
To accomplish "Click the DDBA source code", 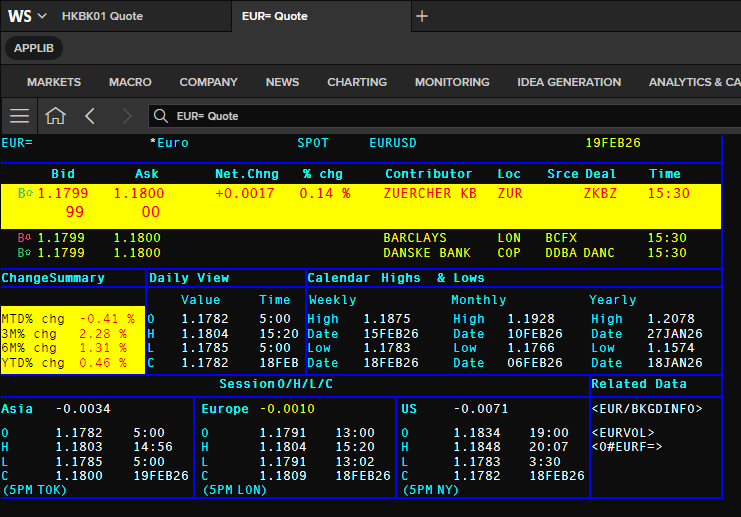I will pyautogui.click(x=561, y=253).
